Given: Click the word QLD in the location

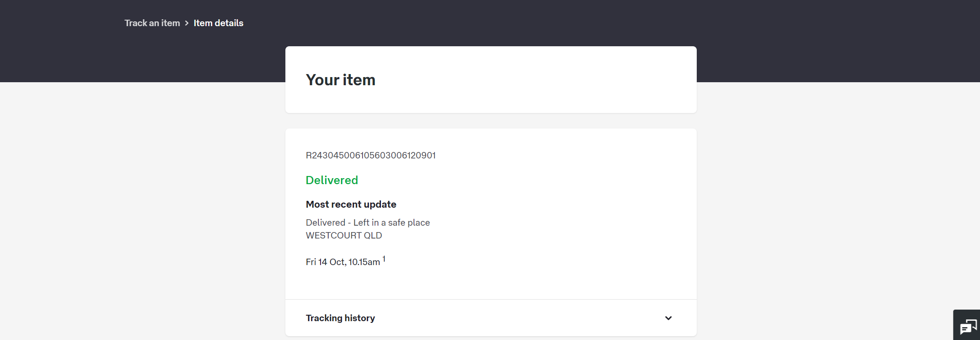Looking at the screenshot, I should (x=373, y=236).
